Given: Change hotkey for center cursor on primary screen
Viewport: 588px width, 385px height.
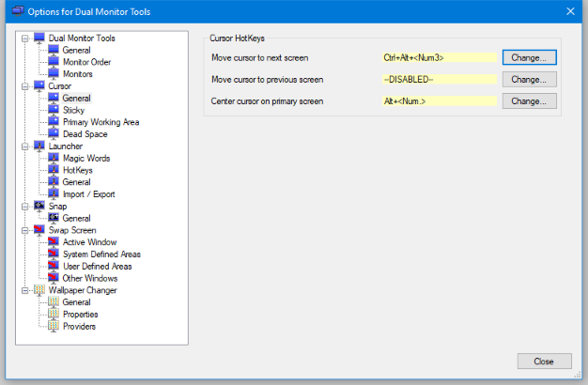Looking at the screenshot, I should (530, 100).
